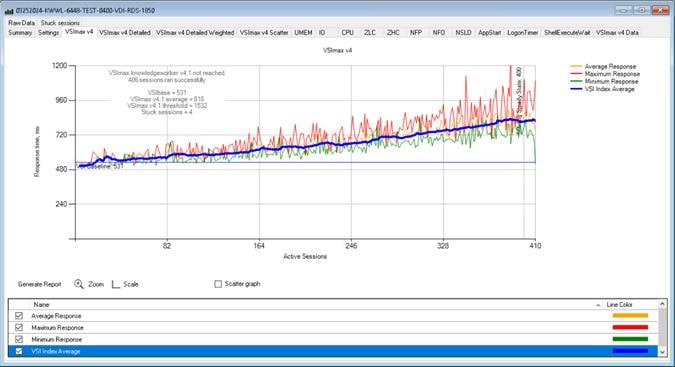Screen dimensions: 675x367
Task: Click the list scrollbar up arrow
Action: pos(663,304)
